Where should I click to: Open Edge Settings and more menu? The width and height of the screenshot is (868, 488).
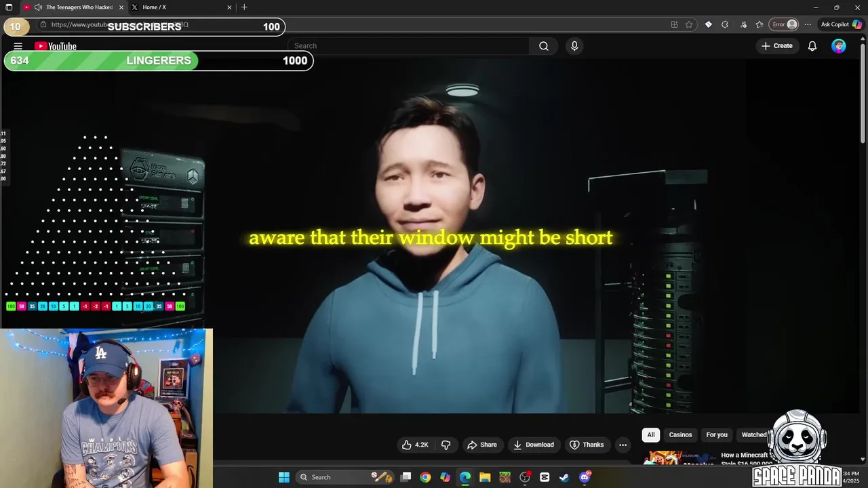(x=808, y=24)
